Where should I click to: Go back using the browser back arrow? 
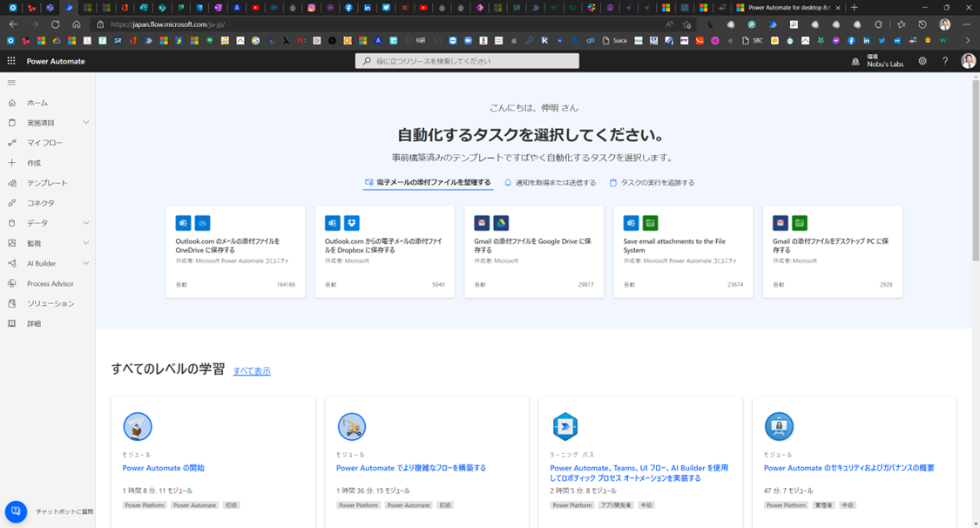coord(13,24)
